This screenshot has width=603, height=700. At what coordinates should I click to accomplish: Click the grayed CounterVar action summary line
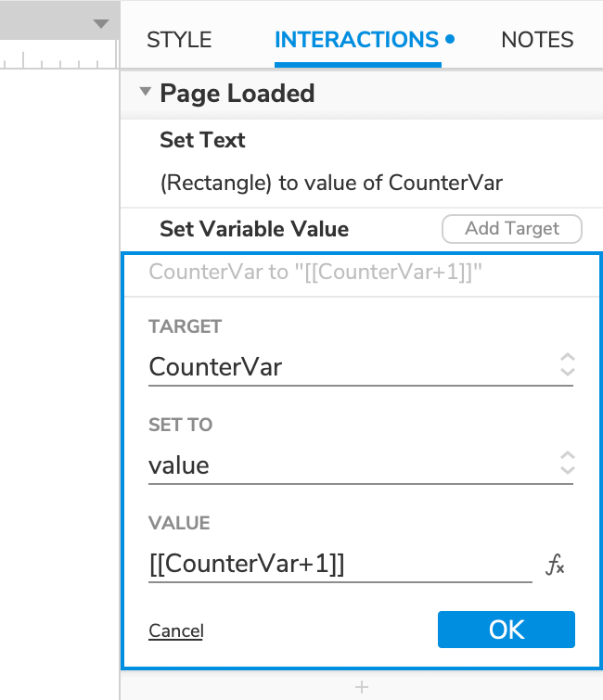pyautogui.click(x=315, y=273)
